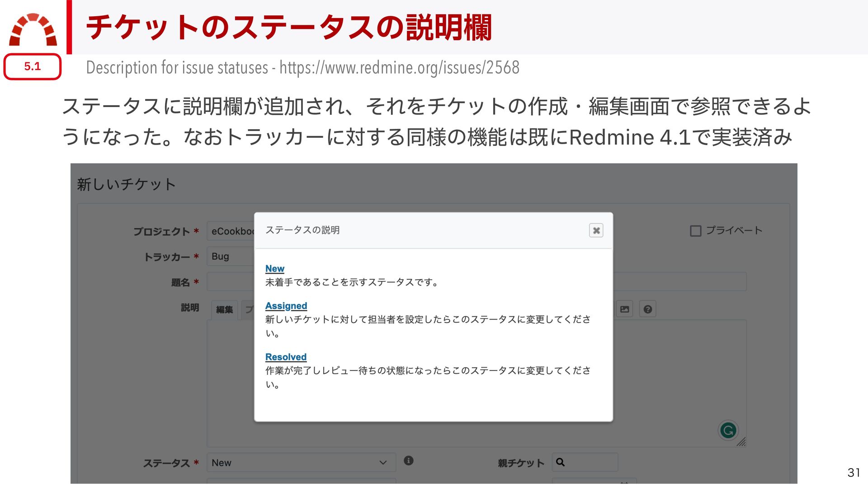Image resolution: width=868 pixels, height=488 pixels.
Task: Open the プロジェクト dropdown showing eCookbook
Action: [231, 231]
